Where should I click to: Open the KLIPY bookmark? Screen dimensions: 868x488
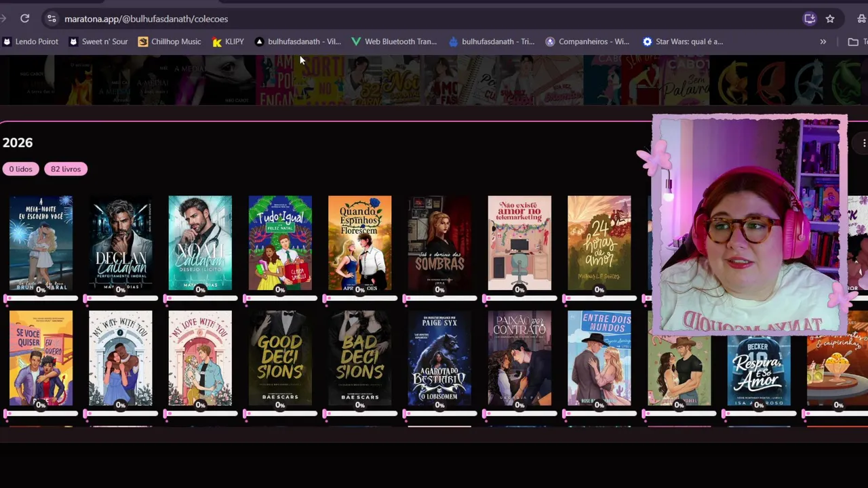pyautogui.click(x=228, y=41)
